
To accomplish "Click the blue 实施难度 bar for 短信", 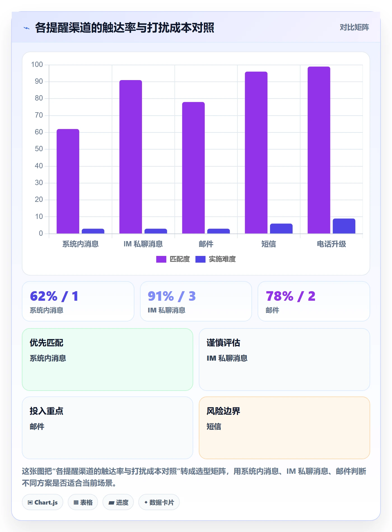I will [x=281, y=228].
